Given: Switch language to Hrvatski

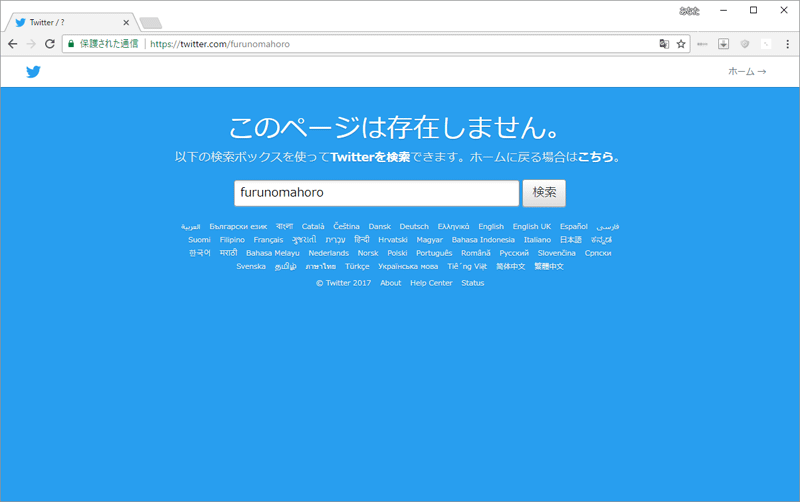Looking at the screenshot, I should [x=393, y=240].
